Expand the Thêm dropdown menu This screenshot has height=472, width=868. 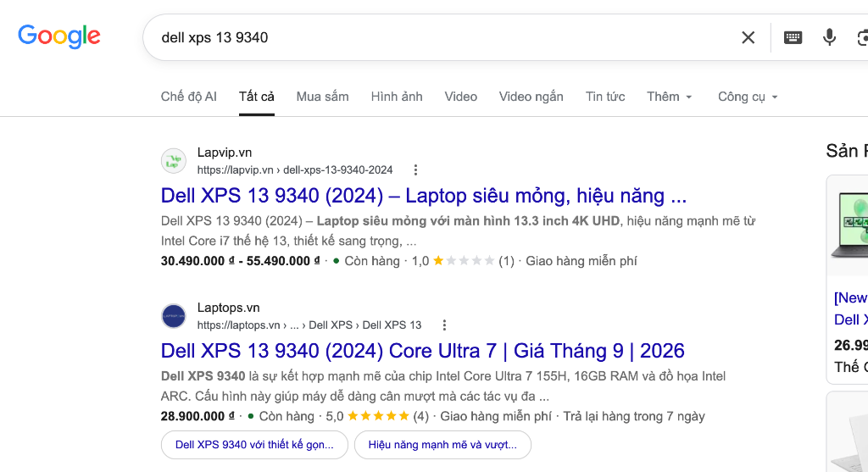[x=670, y=97]
